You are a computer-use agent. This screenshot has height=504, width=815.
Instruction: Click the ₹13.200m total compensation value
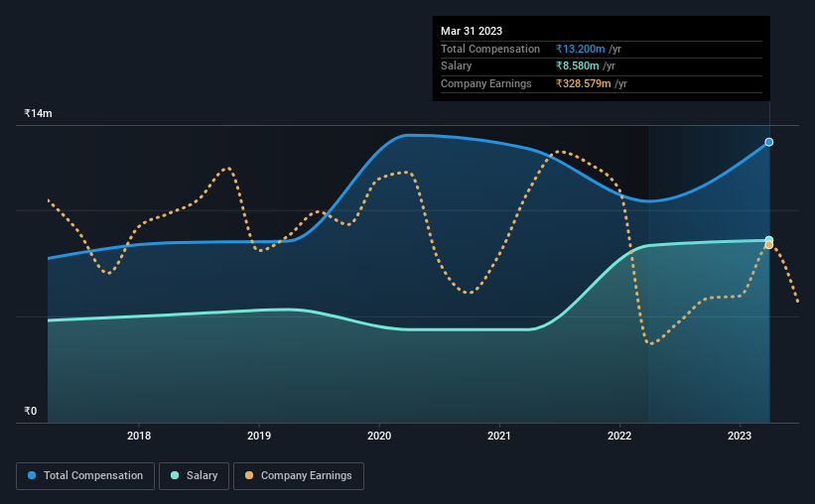pos(580,49)
